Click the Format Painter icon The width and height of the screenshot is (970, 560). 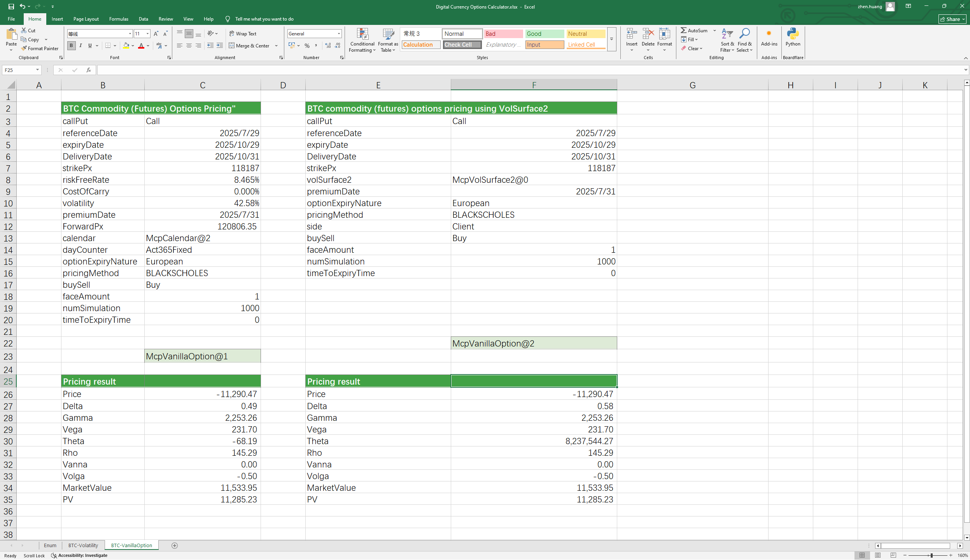click(24, 48)
